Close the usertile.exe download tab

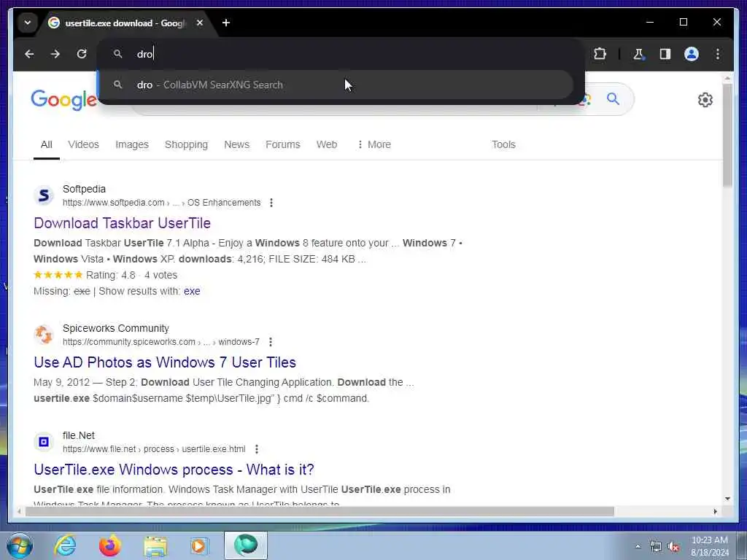200,23
